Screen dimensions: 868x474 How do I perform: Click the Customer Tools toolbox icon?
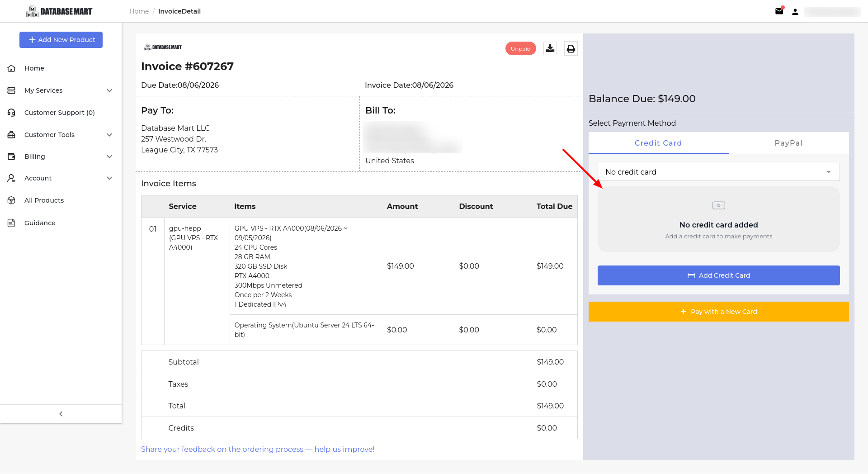coord(12,135)
